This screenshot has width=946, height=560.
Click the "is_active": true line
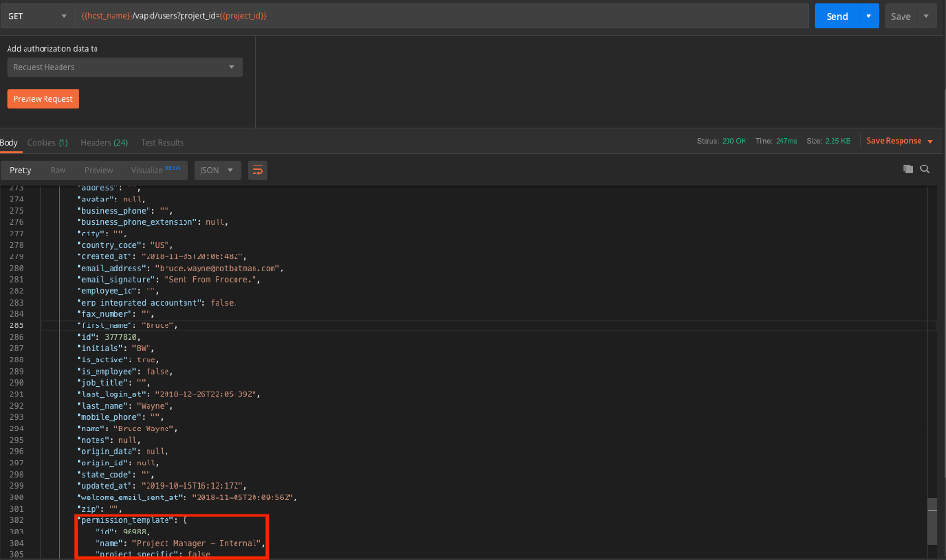pos(117,359)
